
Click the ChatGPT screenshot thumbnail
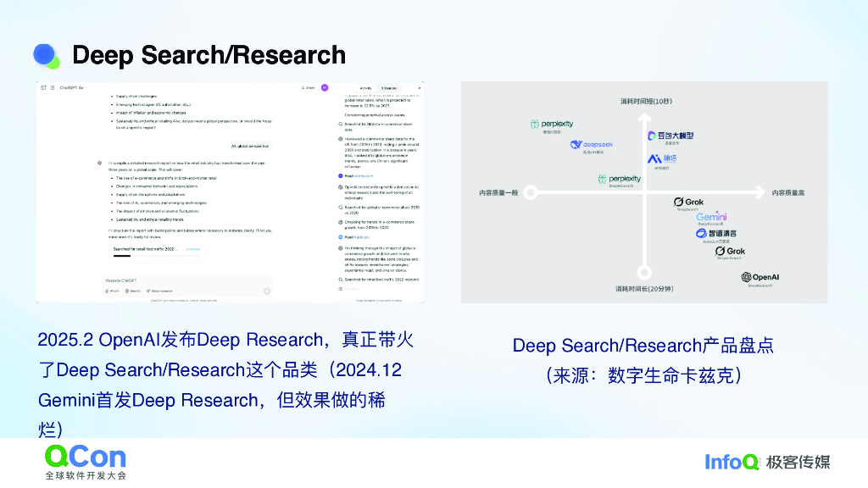pos(231,192)
